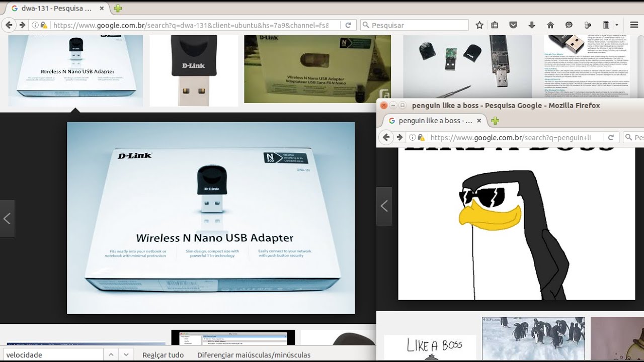Reload the penguin search page
The width and height of the screenshot is (644, 362).
pos(611,137)
